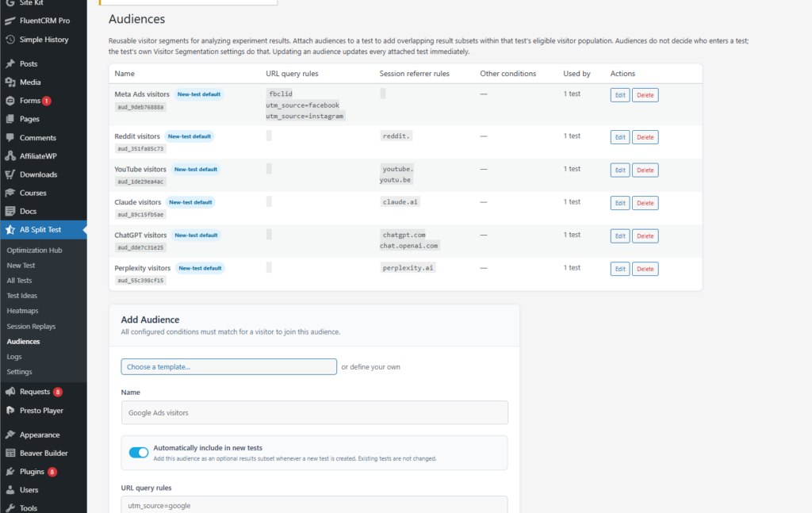
Task: Click the URL query rules input field
Action: (314, 505)
